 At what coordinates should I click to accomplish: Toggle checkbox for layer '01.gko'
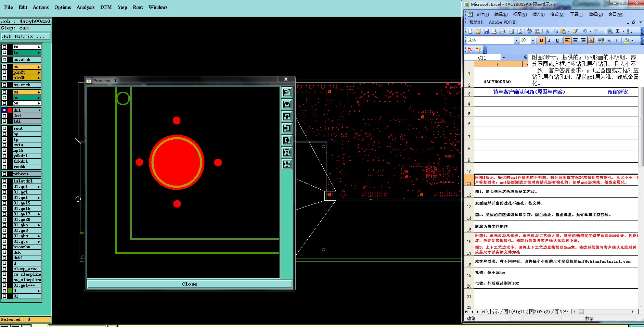[x=4, y=225]
